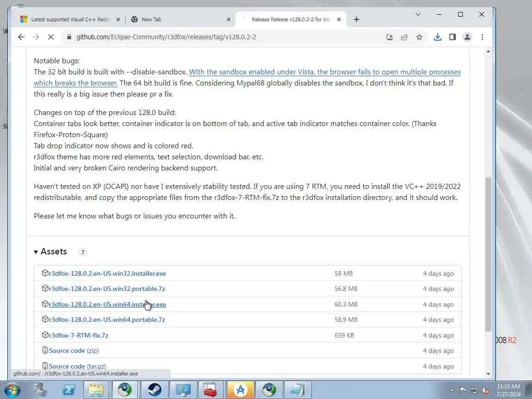Open the orange compass-icon app in taskbar
The width and height of the screenshot is (532, 399).
[240, 390]
